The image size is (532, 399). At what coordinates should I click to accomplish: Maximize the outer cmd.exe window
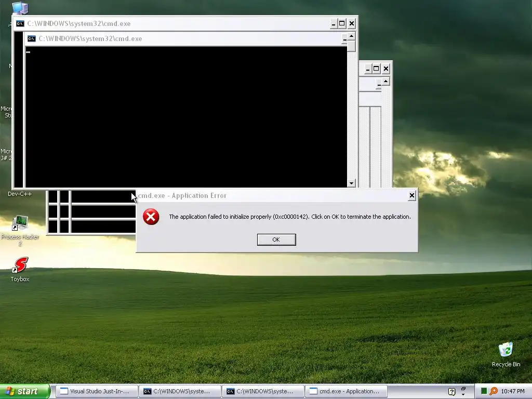click(342, 23)
